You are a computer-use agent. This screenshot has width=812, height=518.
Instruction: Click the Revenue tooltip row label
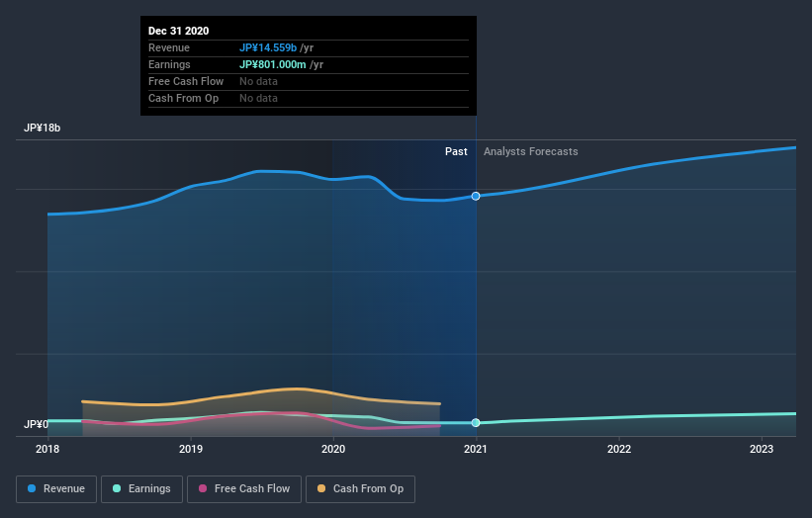169,47
